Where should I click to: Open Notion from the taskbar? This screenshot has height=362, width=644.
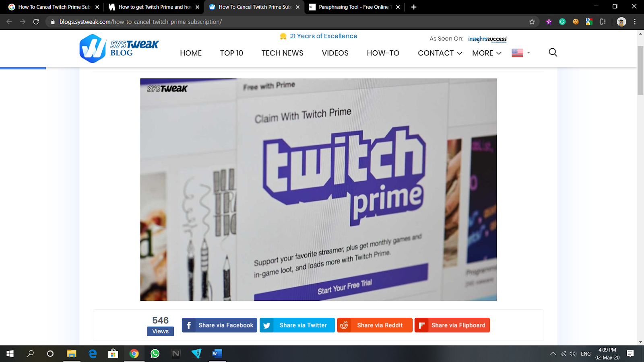(x=176, y=354)
